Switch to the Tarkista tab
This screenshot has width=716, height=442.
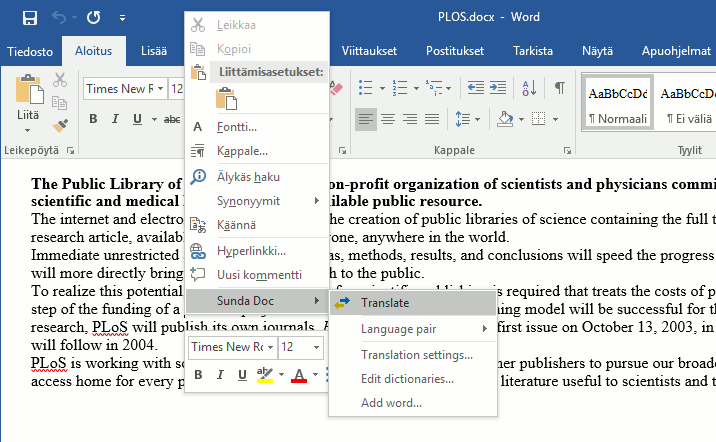click(533, 51)
